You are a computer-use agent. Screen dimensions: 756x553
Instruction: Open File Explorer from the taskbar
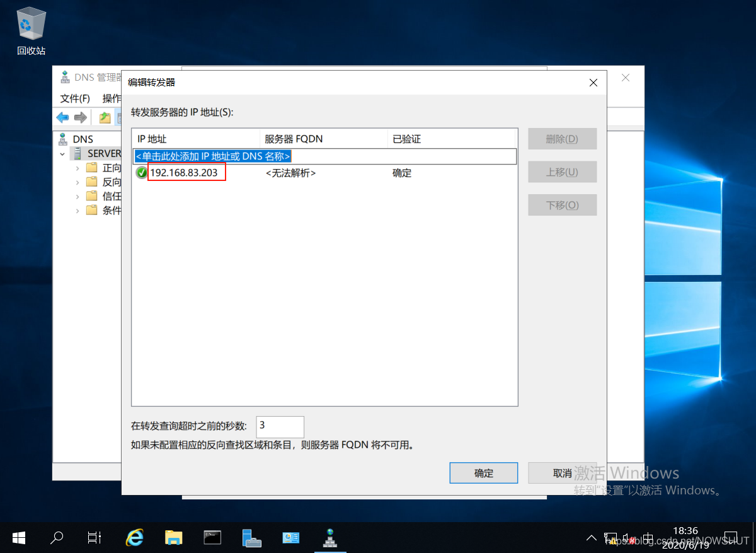click(173, 537)
